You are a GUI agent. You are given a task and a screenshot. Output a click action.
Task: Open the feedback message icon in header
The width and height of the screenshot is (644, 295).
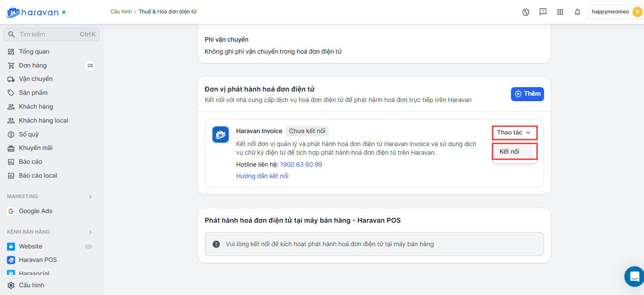click(543, 12)
